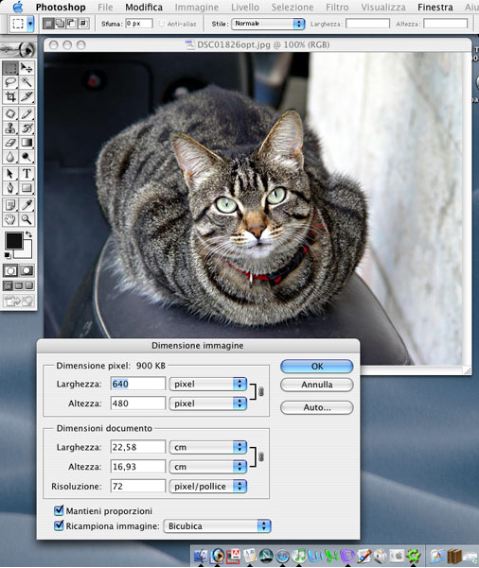479x568 pixels.
Task: Click the Annulla button
Action: tap(317, 385)
